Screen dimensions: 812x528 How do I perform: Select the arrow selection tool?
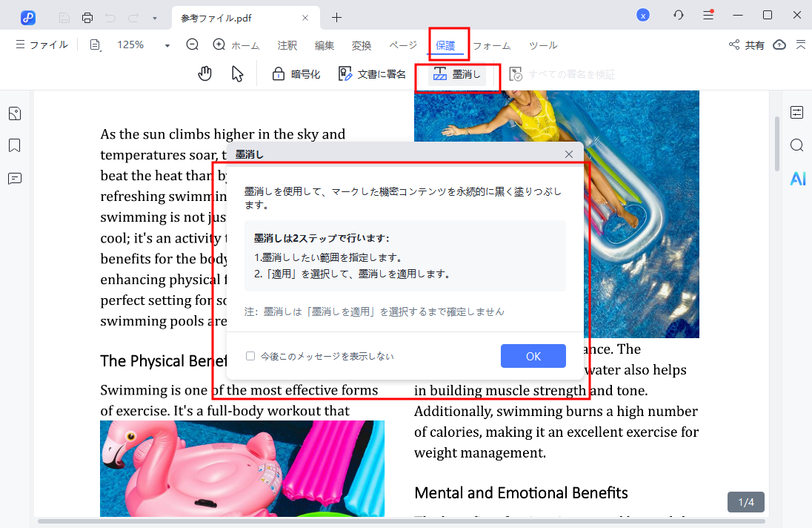click(237, 73)
